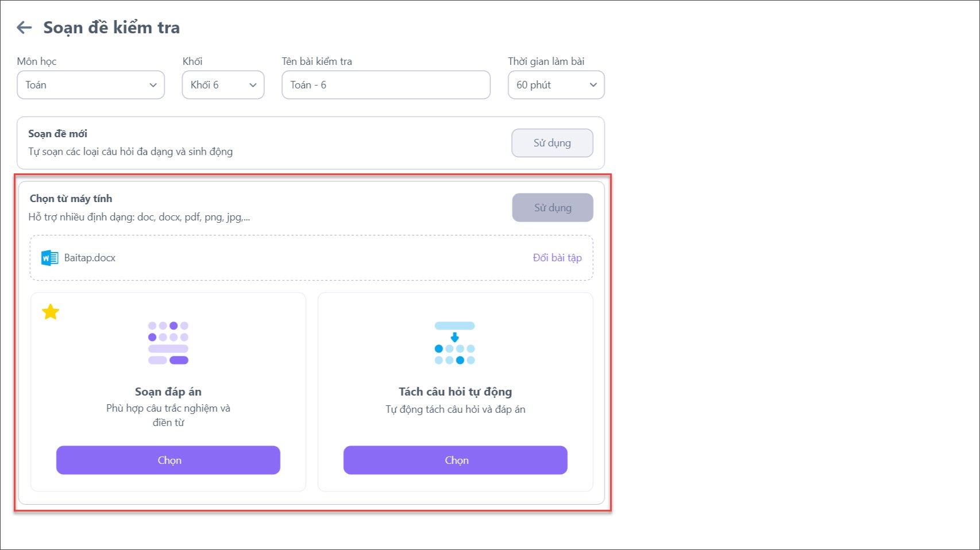Open the Môn học dropdown showing Toán
Screen dimensions: 980x550
pyautogui.click(x=91, y=85)
